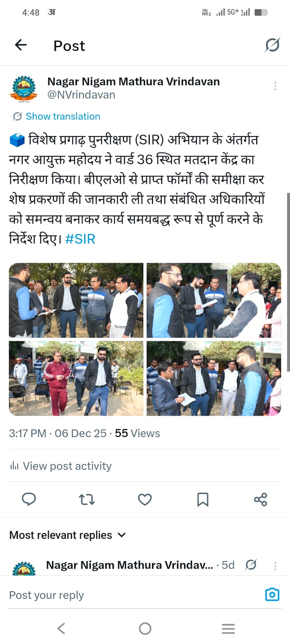Open the top-left inspection photo
290x644 pixels.
tap(76, 300)
